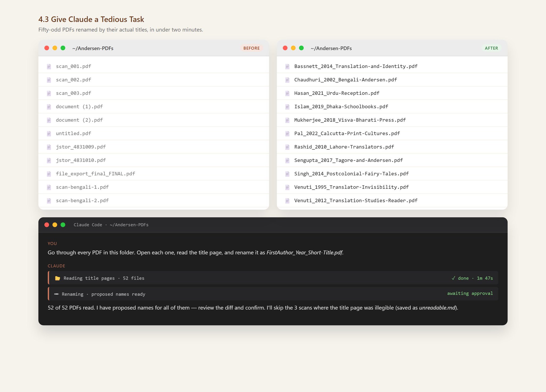Click the green checkmark next to done
The height and width of the screenshot is (392, 546).
click(x=453, y=278)
